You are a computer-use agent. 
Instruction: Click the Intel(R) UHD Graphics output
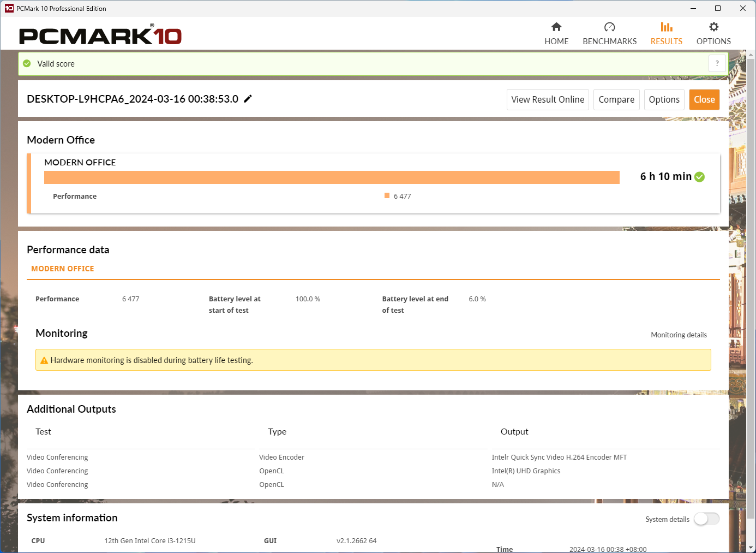click(526, 471)
